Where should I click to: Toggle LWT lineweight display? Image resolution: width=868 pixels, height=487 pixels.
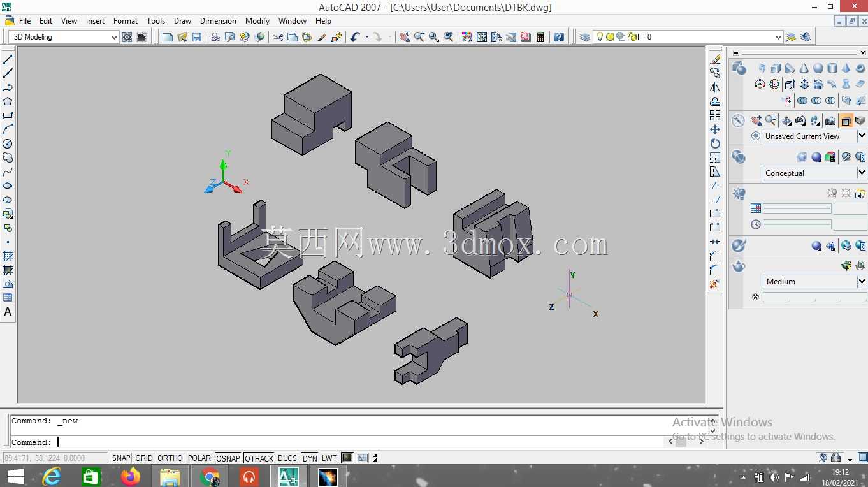329,458
